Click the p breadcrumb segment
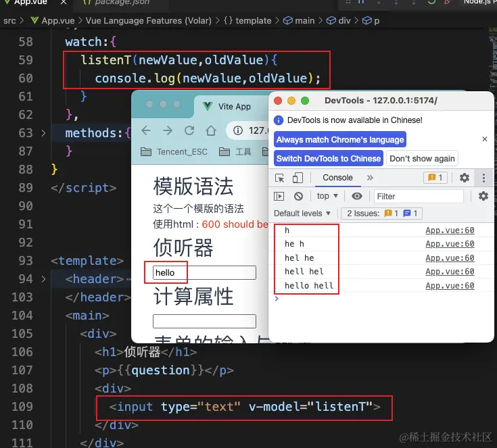 coord(371,21)
